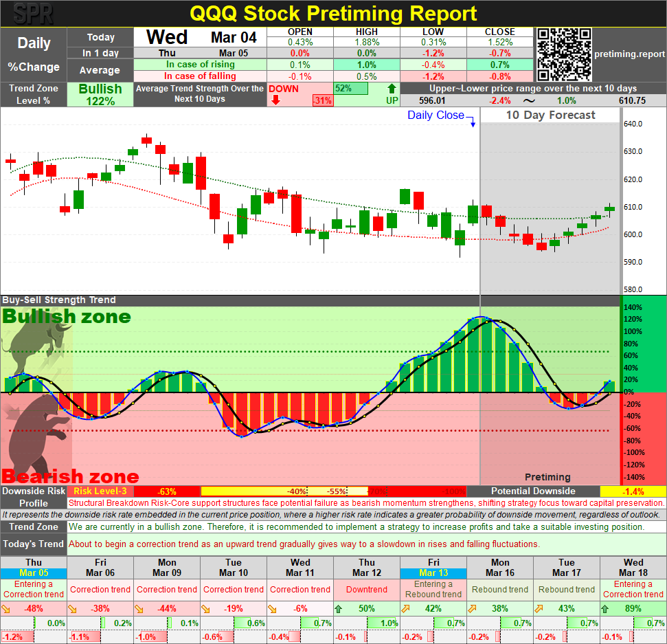This screenshot has width=667, height=644.
Task: Click the Downtrend label under Mar 12
Action: point(367,590)
